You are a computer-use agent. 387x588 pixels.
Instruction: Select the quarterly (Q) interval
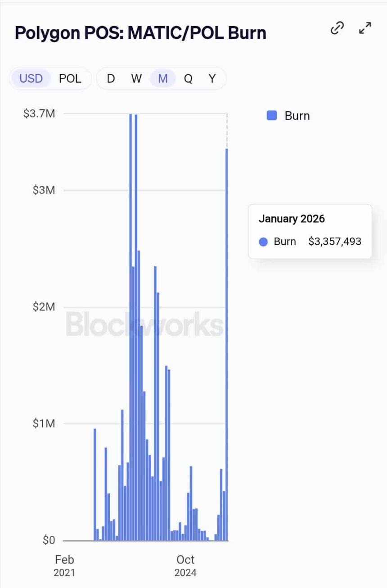[188, 79]
